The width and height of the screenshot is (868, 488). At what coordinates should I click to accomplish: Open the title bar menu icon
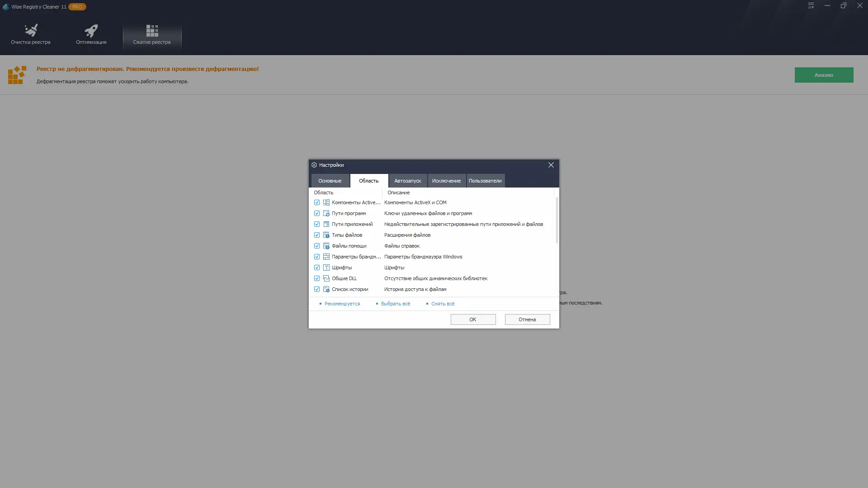coord(811,6)
